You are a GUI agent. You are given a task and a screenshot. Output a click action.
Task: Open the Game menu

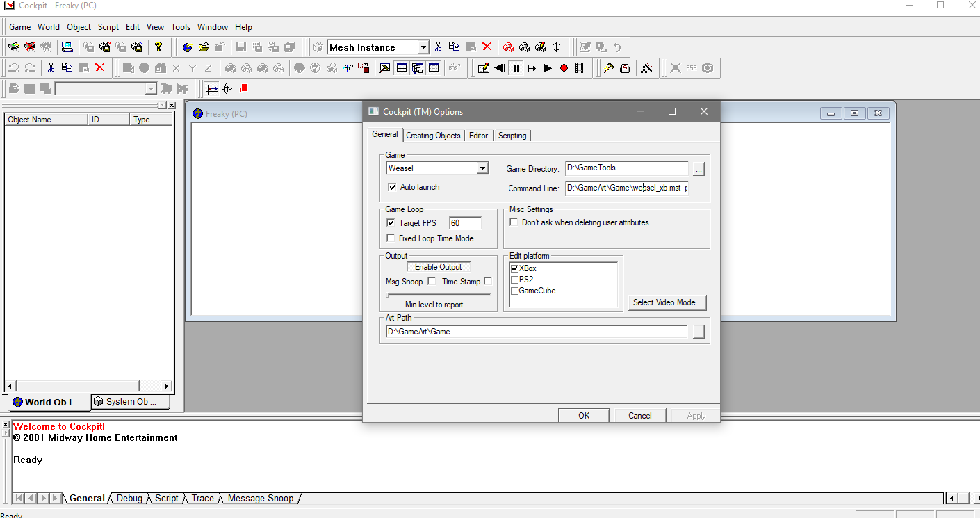tap(19, 27)
